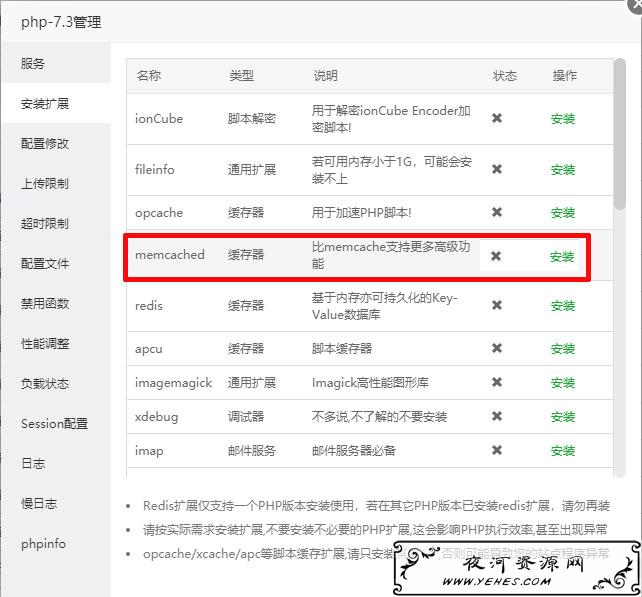Click the 脚本解密 type cell
The width and height of the screenshot is (642, 597).
click(x=252, y=119)
